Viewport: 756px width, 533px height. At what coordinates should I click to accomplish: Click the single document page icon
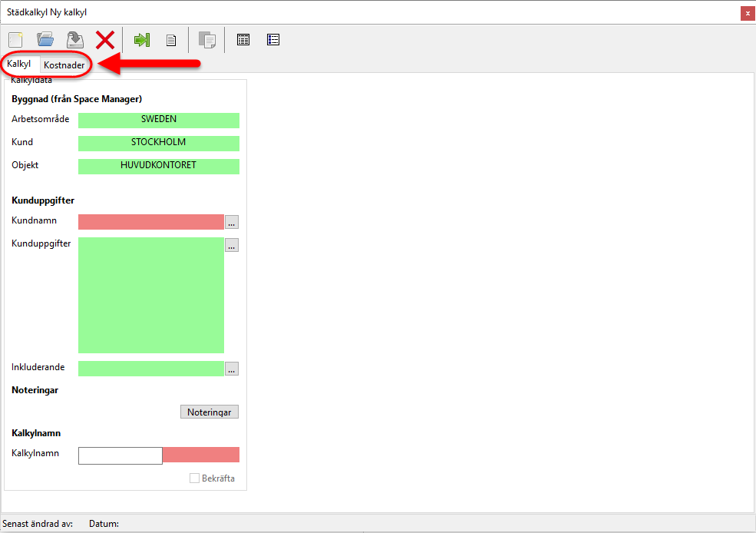click(172, 40)
